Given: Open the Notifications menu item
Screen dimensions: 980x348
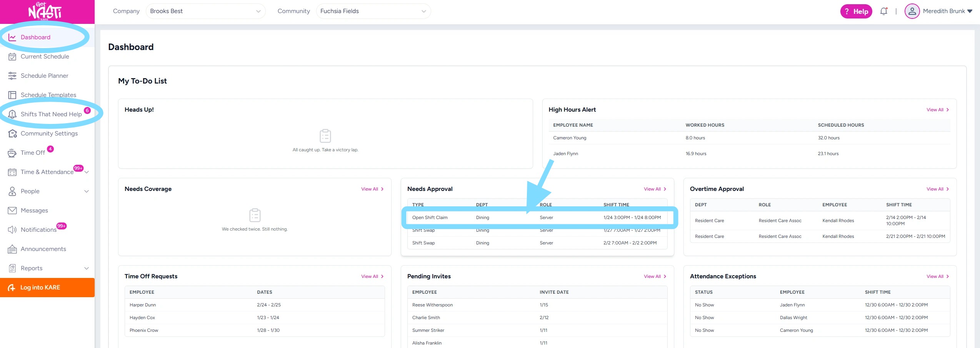Looking at the screenshot, I should click(38, 230).
